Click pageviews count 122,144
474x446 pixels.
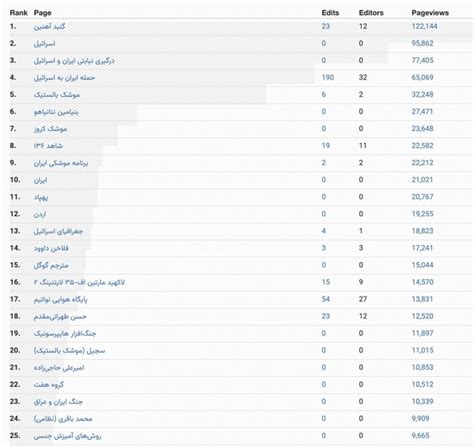[424, 26]
